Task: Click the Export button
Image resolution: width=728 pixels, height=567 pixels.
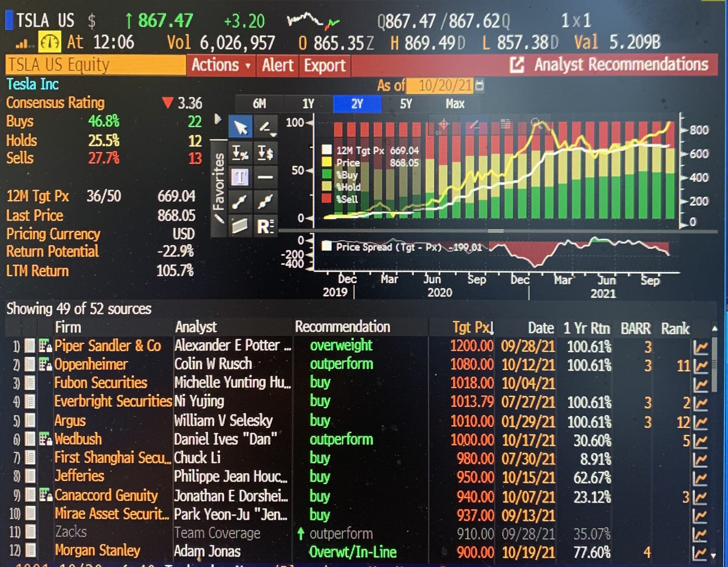Action: click(x=325, y=65)
